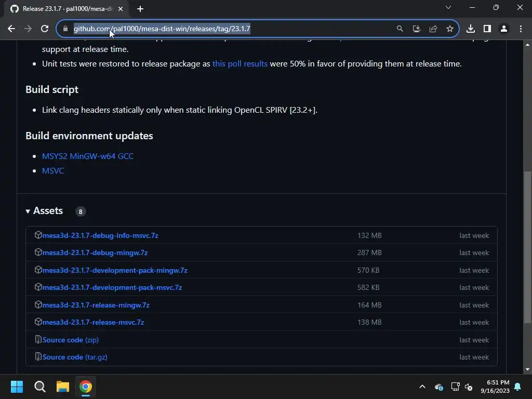532x399 pixels.
Task: Download Source code (tar.gz)
Action: click(75, 357)
